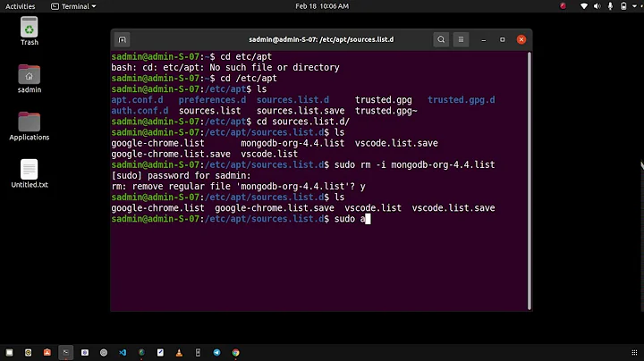Click on 'sources.list.save' in the listing
644x361 pixels.
[x=301, y=111]
